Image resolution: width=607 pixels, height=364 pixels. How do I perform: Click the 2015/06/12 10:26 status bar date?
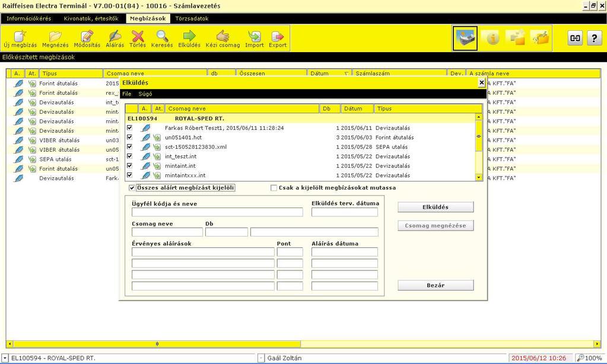[x=539, y=358]
